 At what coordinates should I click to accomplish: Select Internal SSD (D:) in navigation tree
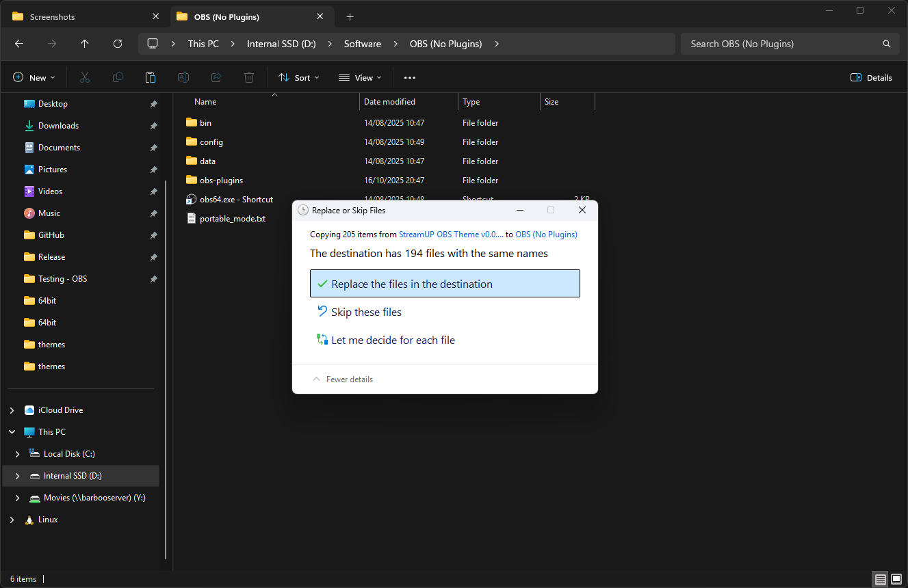(81, 476)
